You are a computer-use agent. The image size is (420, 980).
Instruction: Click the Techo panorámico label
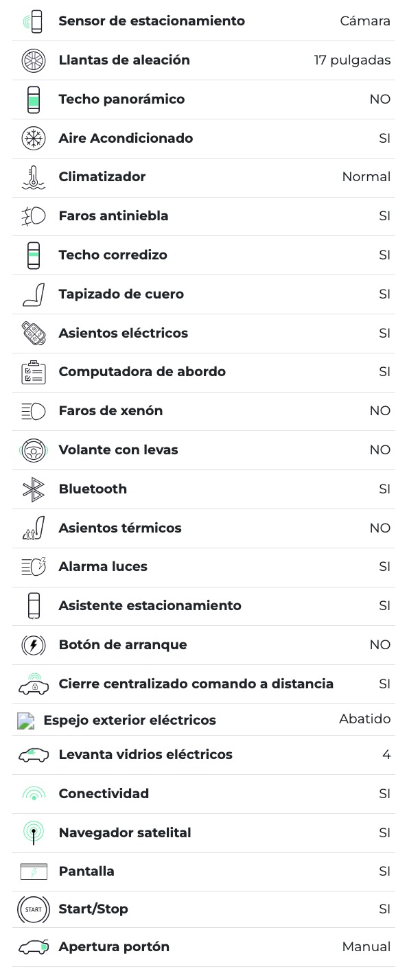tap(121, 100)
